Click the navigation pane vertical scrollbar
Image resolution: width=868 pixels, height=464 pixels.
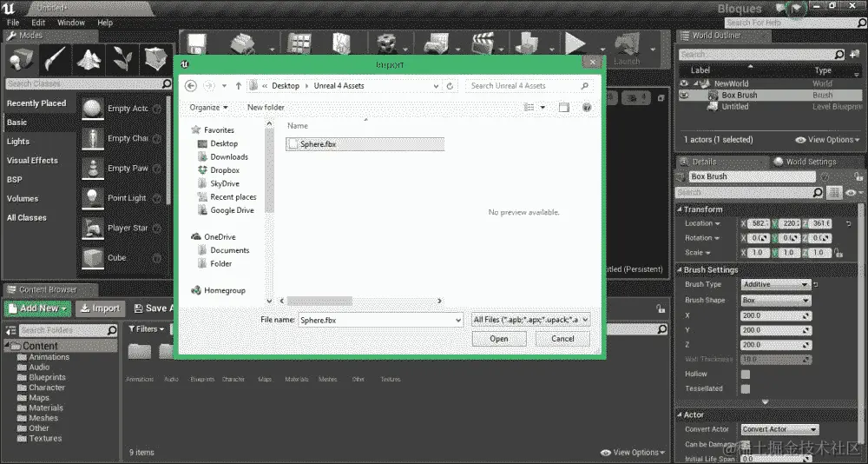coord(270,171)
